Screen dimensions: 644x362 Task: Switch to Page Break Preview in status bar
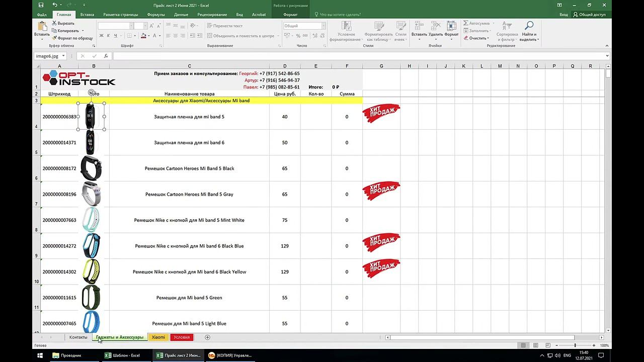click(x=547, y=345)
